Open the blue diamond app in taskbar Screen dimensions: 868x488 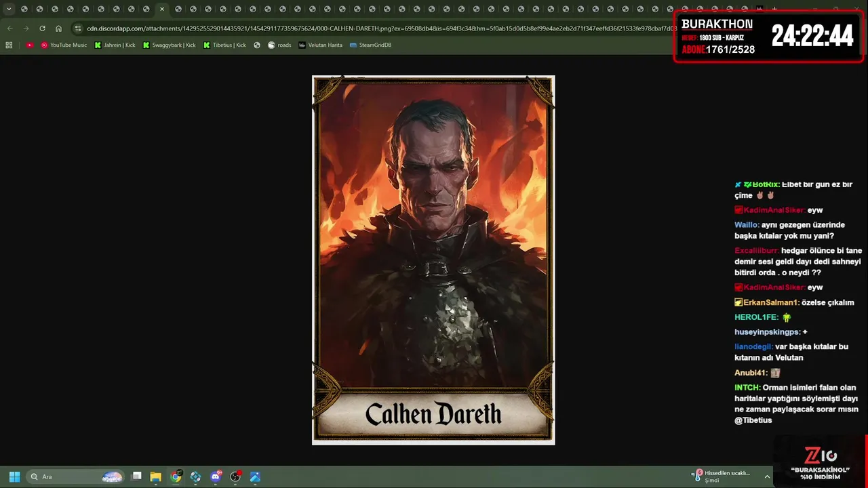point(196,476)
